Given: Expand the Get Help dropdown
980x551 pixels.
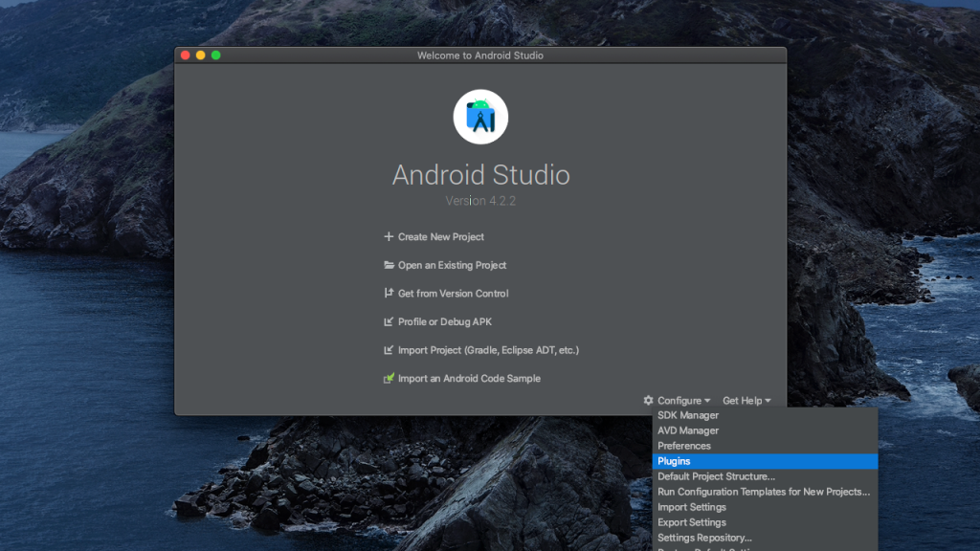Looking at the screenshot, I should (746, 401).
